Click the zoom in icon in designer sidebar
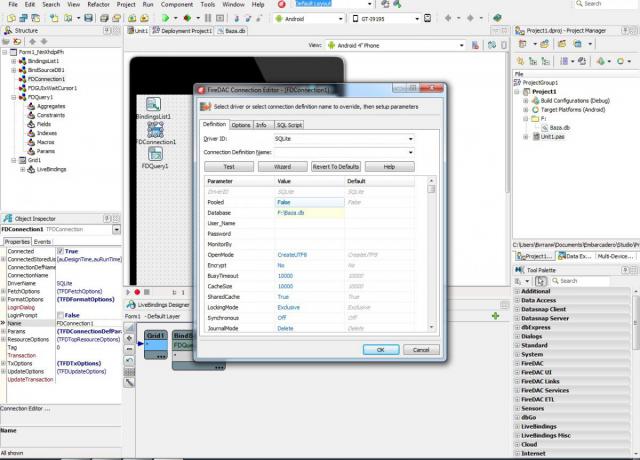 point(129,338)
